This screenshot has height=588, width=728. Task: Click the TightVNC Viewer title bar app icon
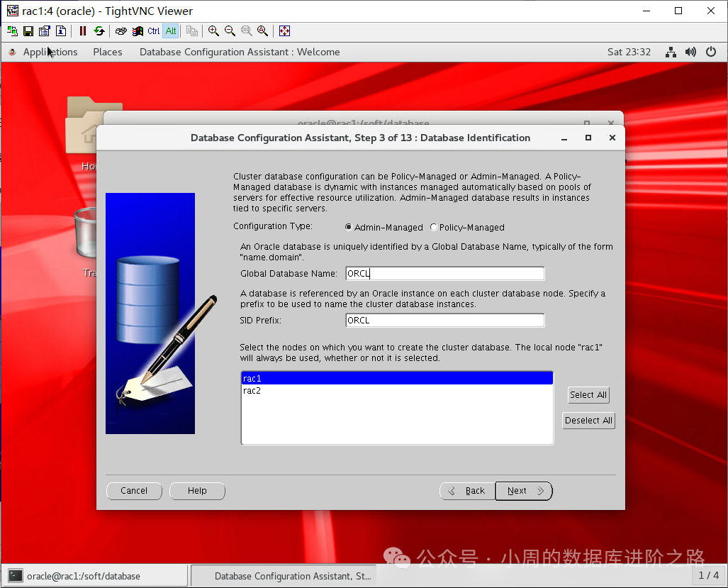pos(13,11)
